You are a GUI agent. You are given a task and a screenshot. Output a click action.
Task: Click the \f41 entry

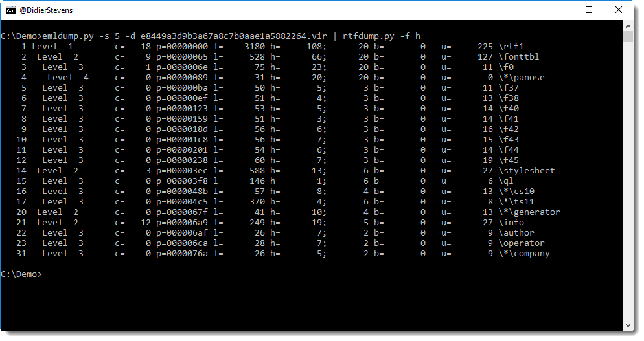tap(509, 119)
